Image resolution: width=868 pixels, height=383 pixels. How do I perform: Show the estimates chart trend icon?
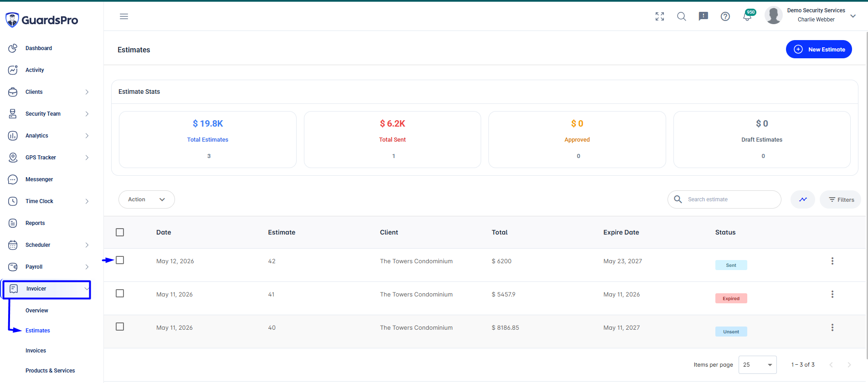tap(803, 199)
